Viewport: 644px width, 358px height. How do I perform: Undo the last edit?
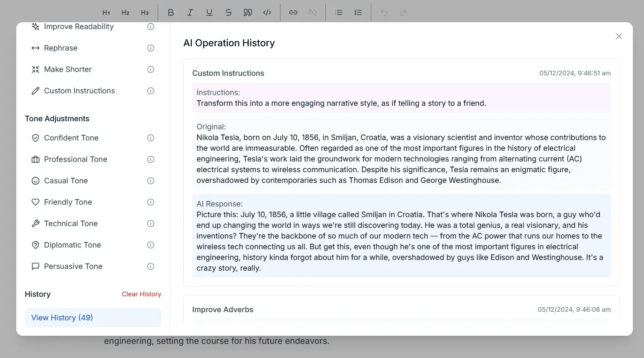click(384, 12)
